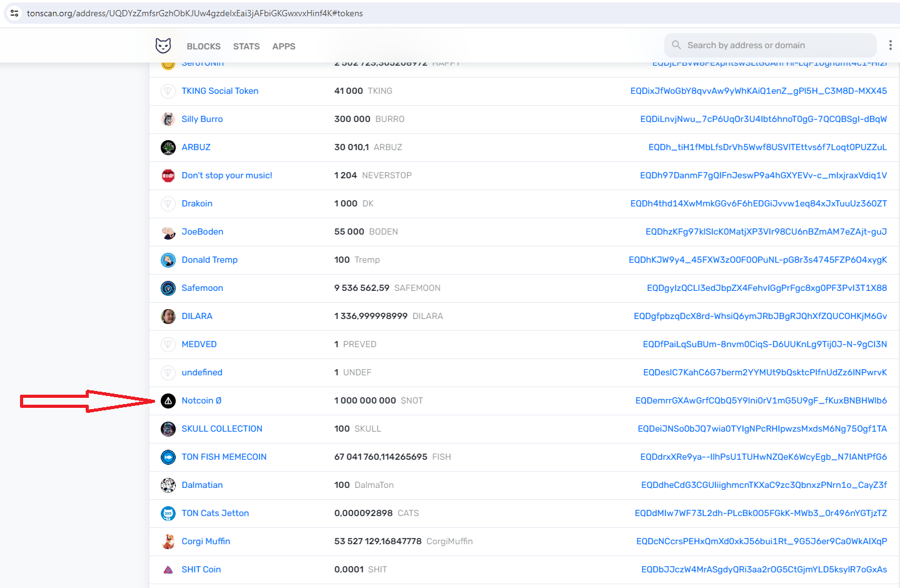This screenshot has width=900, height=588.
Task: Open the DILARA token link
Action: pyautogui.click(x=197, y=316)
